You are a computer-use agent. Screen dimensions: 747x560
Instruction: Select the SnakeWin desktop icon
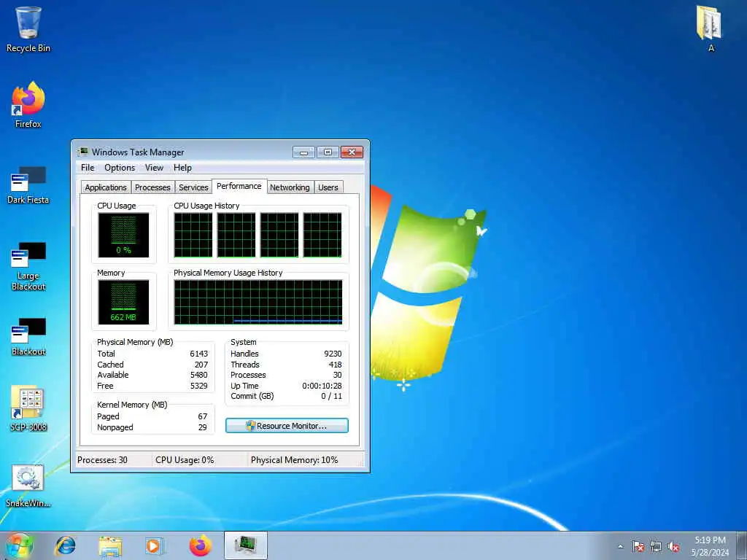pyautogui.click(x=28, y=486)
